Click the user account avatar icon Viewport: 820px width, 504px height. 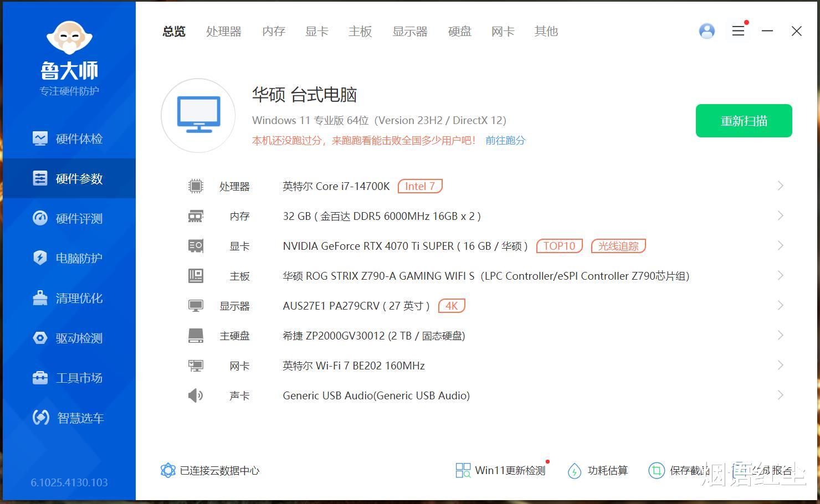[707, 31]
